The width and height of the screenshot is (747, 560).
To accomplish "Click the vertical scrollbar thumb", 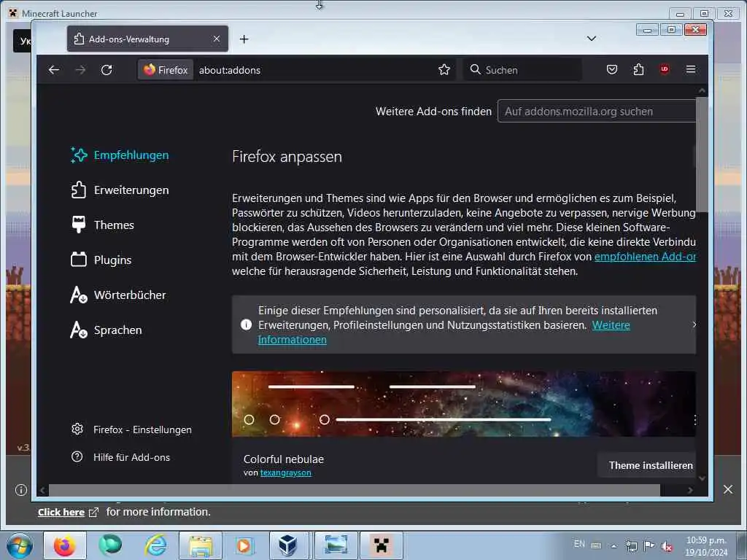I will click(702, 155).
